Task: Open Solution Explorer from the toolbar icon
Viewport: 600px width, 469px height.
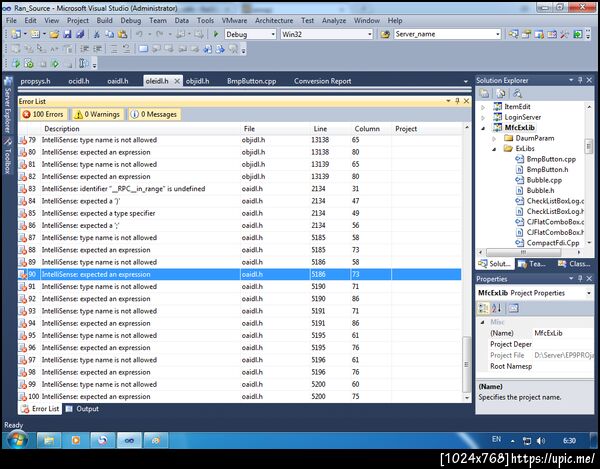Action: pyautogui.click(x=513, y=34)
